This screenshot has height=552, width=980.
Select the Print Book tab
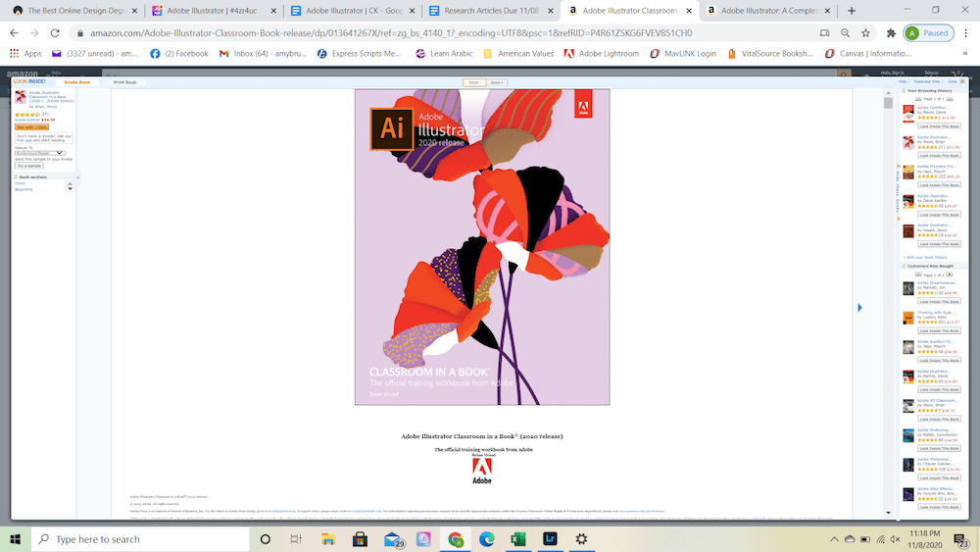[125, 82]
